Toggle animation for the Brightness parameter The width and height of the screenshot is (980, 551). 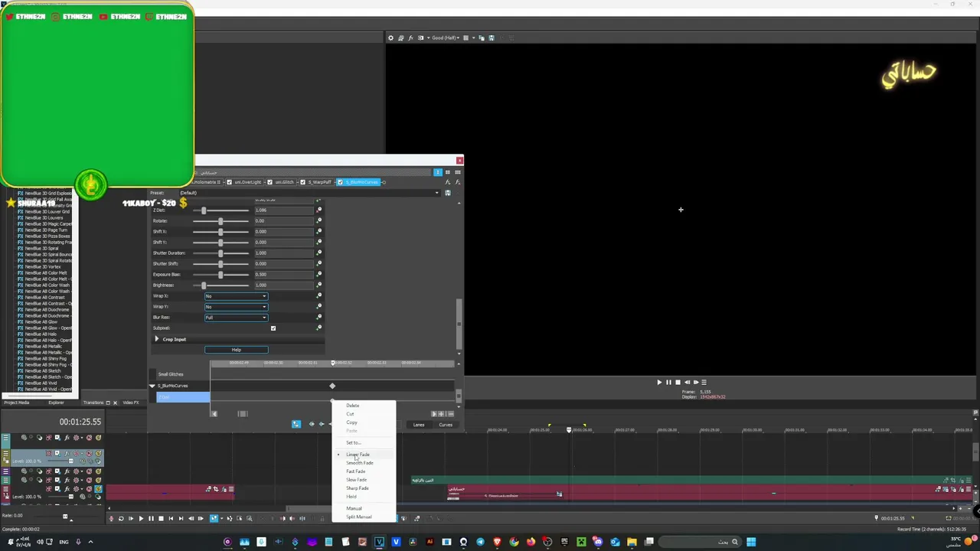319,285
